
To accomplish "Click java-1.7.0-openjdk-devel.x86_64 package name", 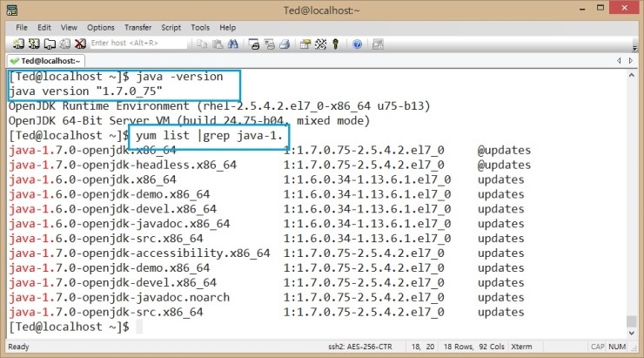I will [112, 283].
